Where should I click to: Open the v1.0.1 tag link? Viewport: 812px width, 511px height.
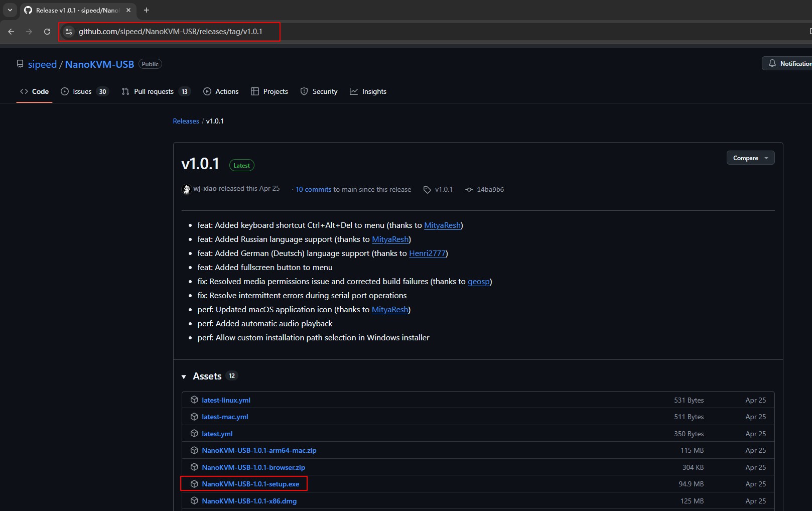pyautogui.click(x=444, y=189)
